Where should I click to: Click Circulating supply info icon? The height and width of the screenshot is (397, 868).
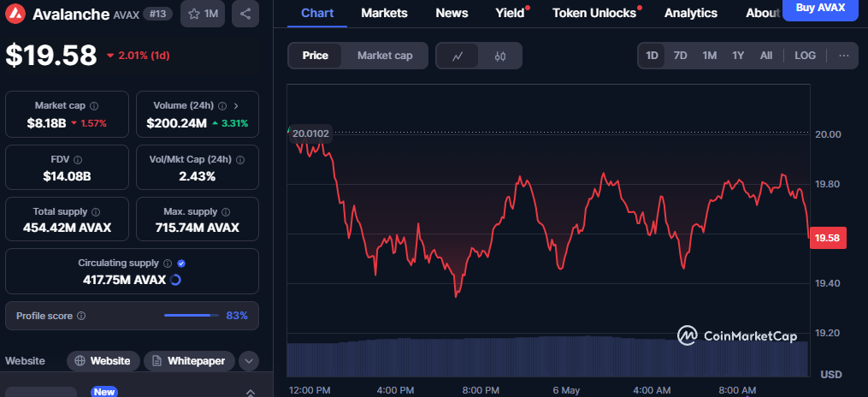tap(168, 264)
